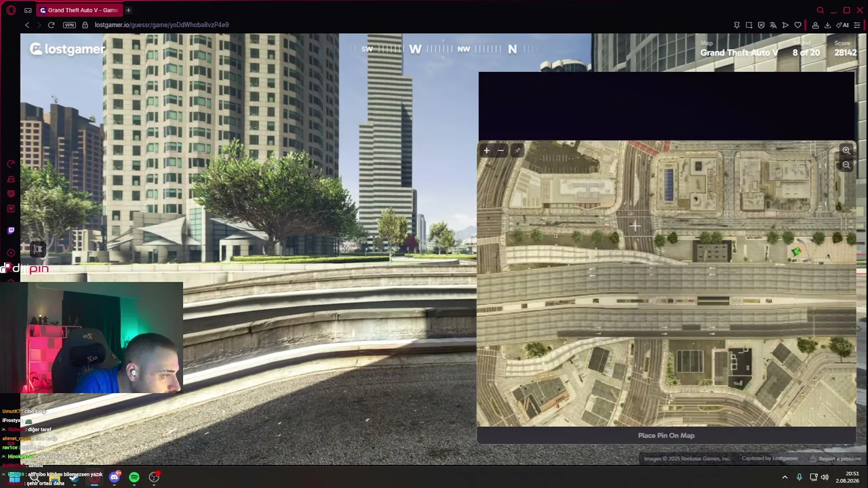The image size is (868, 488).
Task: Open the browser downloads icon
Action: [x=827, y=25]
